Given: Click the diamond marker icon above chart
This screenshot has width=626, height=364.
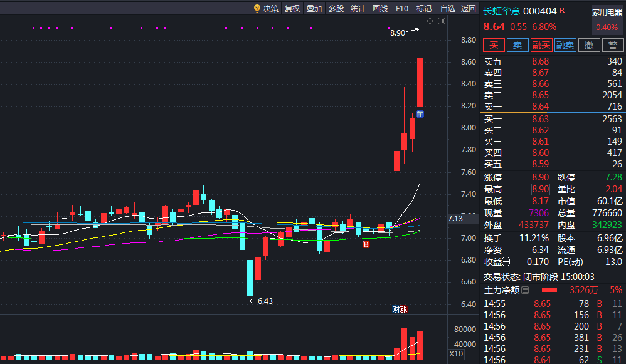Looking at the screenshot, I should pyautogui.click(x=430, y=21).
